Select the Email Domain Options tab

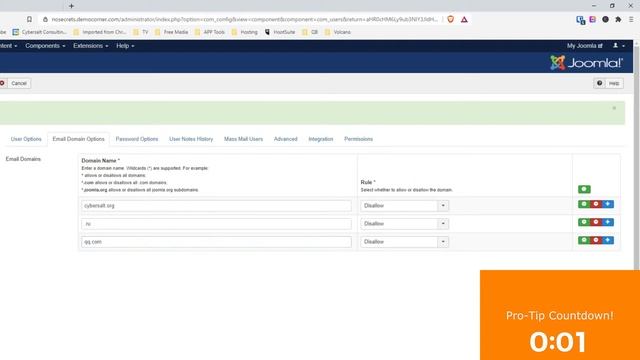78,139
